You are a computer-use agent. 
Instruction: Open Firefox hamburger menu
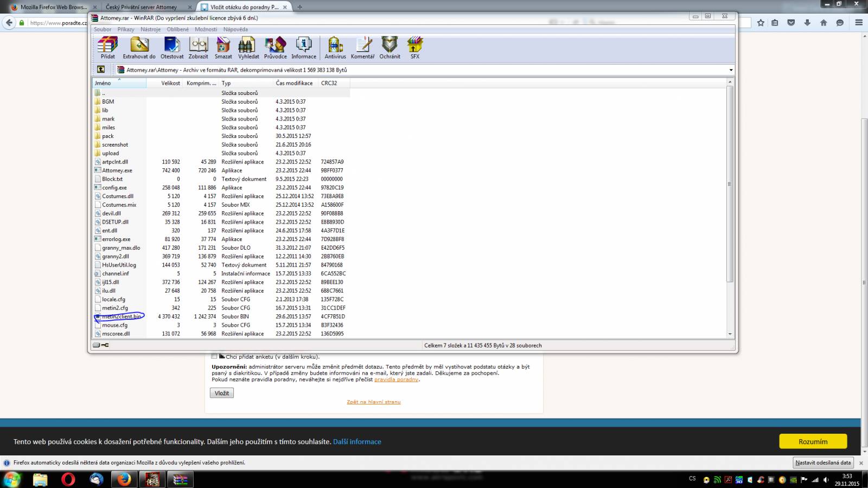click(859, 23)
